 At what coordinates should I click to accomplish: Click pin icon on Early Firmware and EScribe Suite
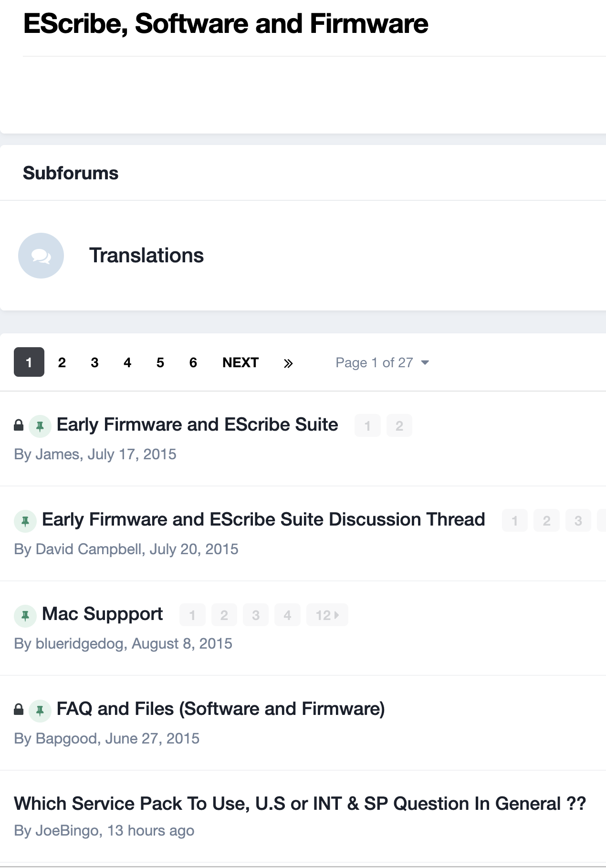pos(40,426)
